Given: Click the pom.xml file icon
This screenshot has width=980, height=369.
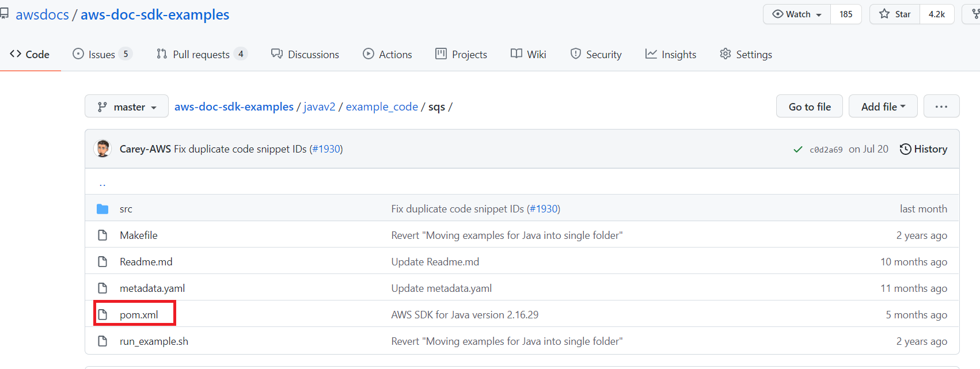Looking at the screenshot, I should [102, 315].
